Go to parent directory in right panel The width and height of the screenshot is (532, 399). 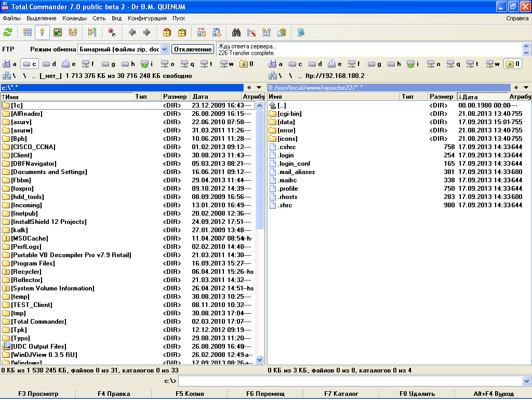[x=300, y=76]
